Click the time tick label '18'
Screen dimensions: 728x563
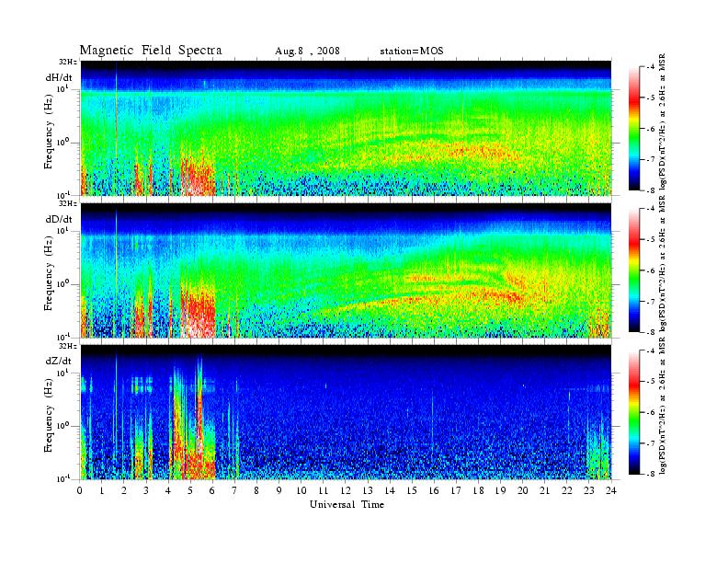[478, 490]
